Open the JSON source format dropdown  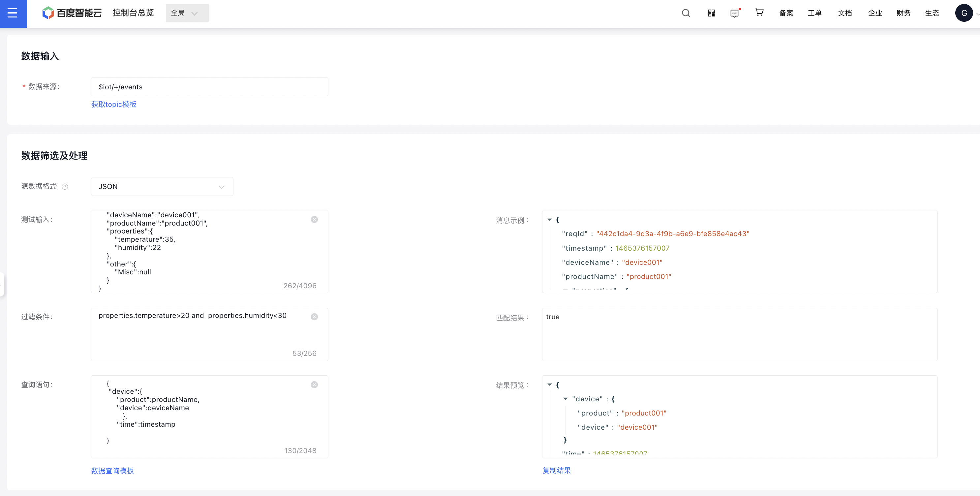pos(162,186)
